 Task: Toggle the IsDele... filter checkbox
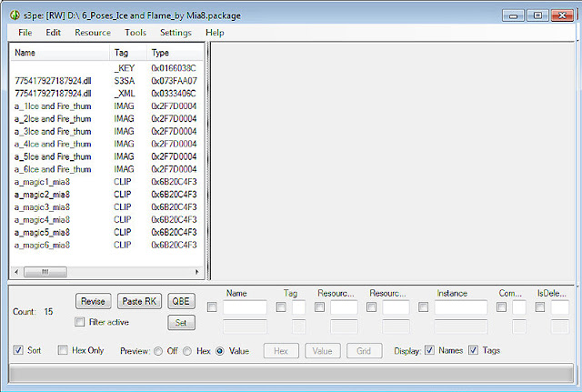tap(540, 307)
